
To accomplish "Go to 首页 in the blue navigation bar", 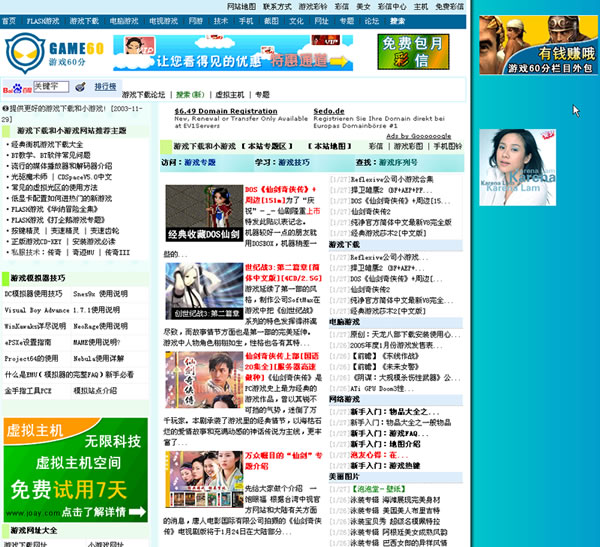I will (x=9, y=21).
